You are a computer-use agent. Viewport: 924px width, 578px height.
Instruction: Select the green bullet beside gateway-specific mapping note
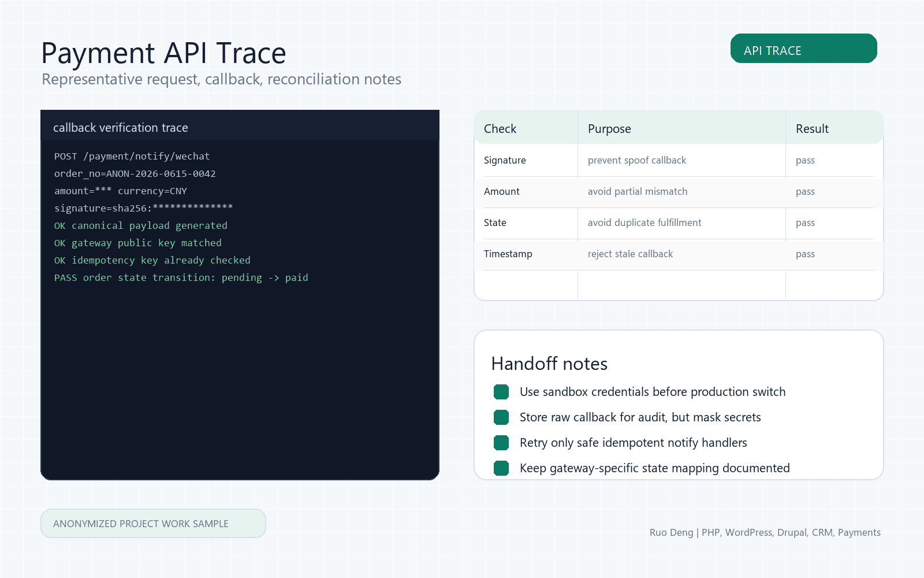pos(501,468)
